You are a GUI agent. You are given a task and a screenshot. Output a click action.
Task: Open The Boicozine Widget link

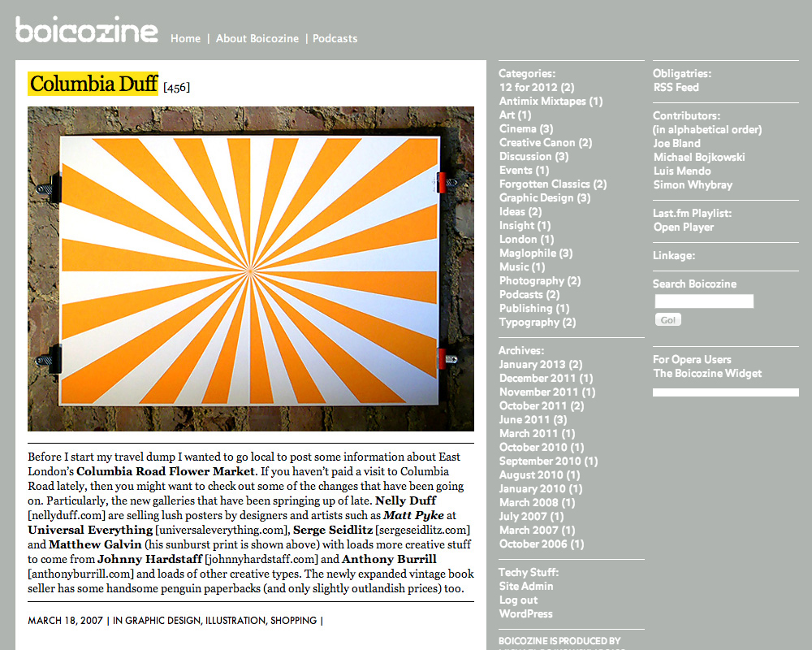[707, 374]
